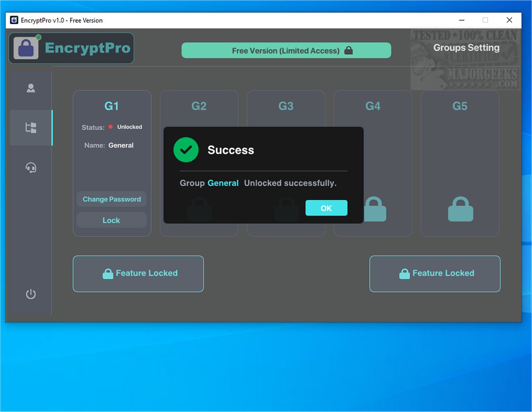This screenshot has height=412, width=532.
Task: Click the G4 padlock icon
Action: (x=374, y=209)
